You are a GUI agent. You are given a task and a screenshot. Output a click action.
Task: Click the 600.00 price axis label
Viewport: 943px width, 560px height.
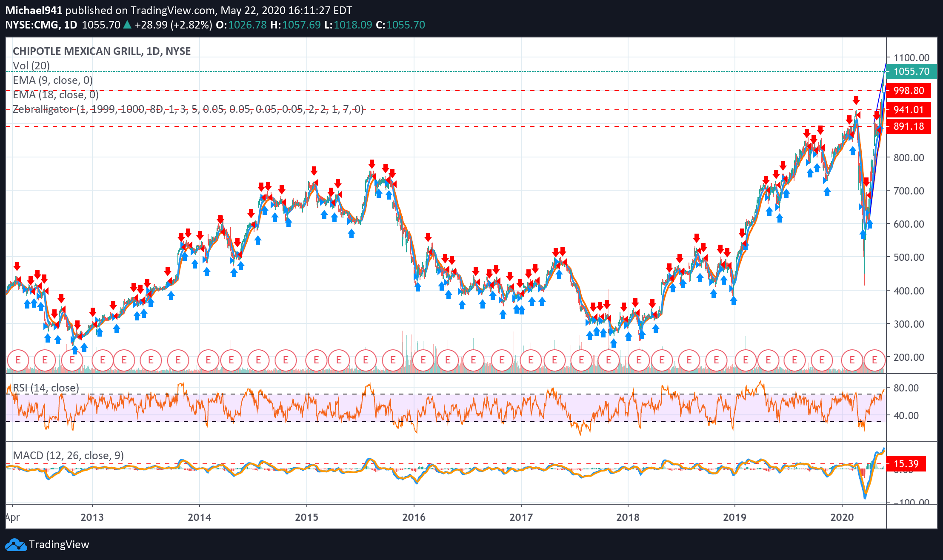(x=909, y=224)
